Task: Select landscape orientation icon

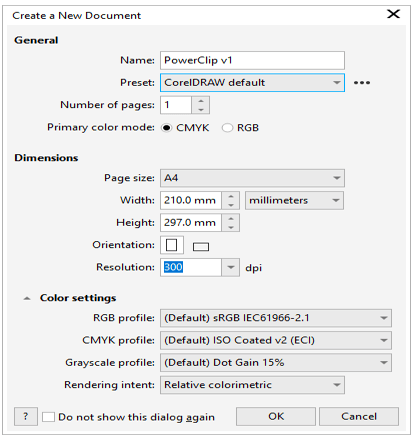Action: click(x=201, y=247)
